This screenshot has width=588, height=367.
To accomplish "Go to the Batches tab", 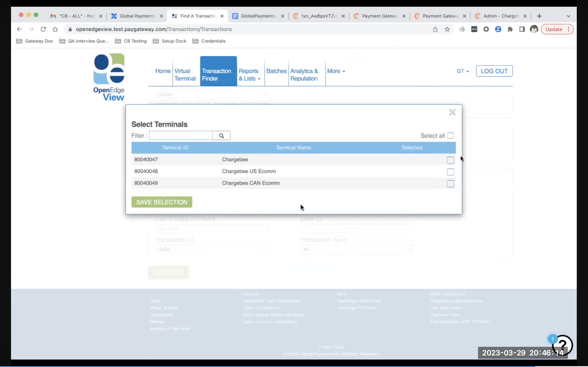I will coord(276,71).
